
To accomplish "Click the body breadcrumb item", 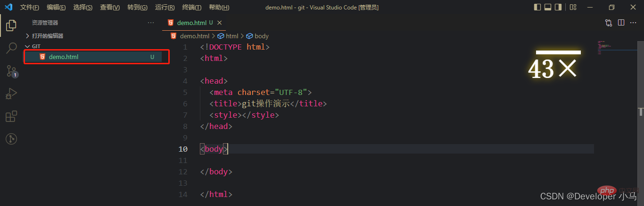I will click(x=261, y=36).
